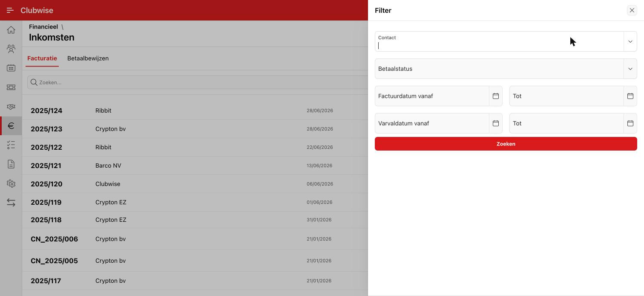This screenshot has height=296, width=644.
Task: Click date 28/06/2026 in 2025/124 row
Action: 320,110
